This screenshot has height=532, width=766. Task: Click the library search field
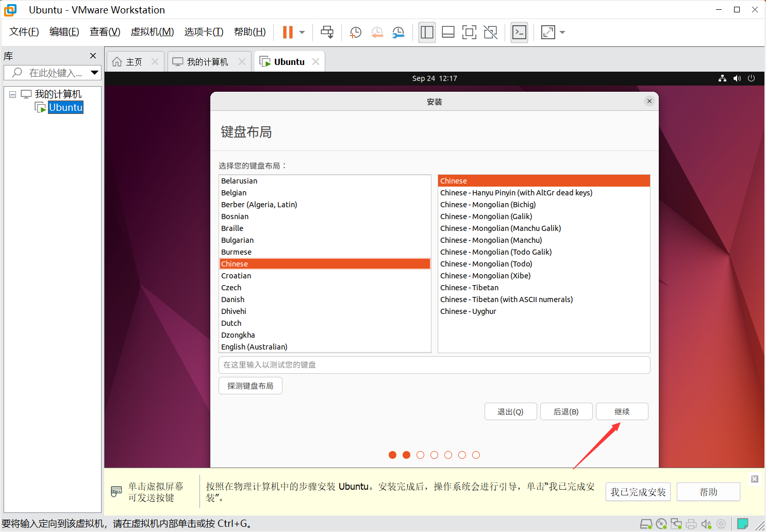pos(51,73)
